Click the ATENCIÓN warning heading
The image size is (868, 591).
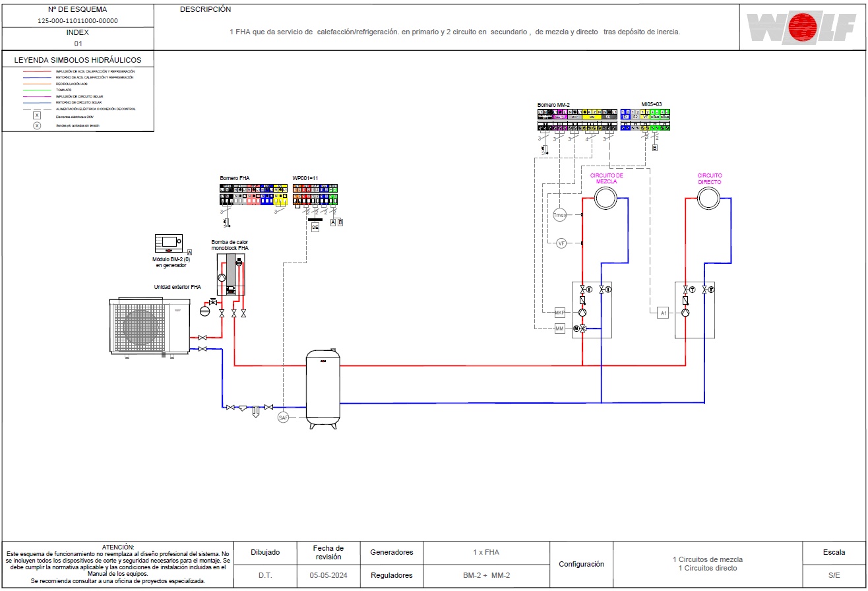pos(118,547)
